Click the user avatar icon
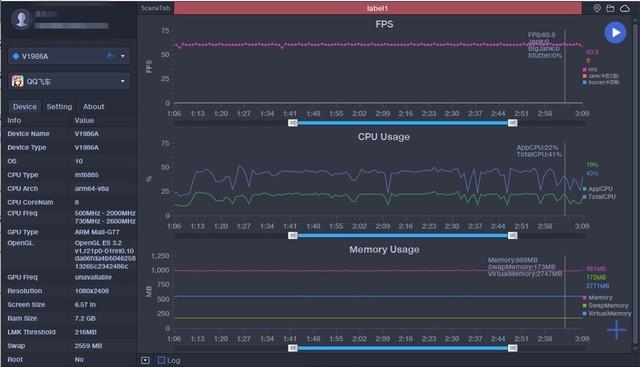640x367 pixels. [x=22, y=19]
